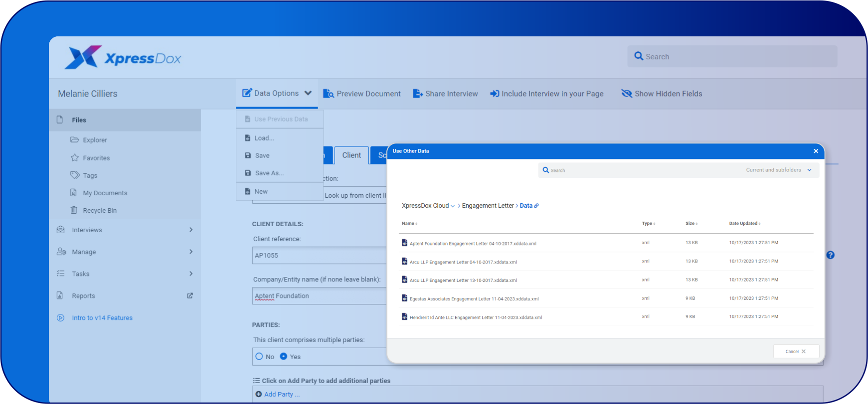The image size is (868, 404).
Task: Select the No radio button
Action: 259,356
